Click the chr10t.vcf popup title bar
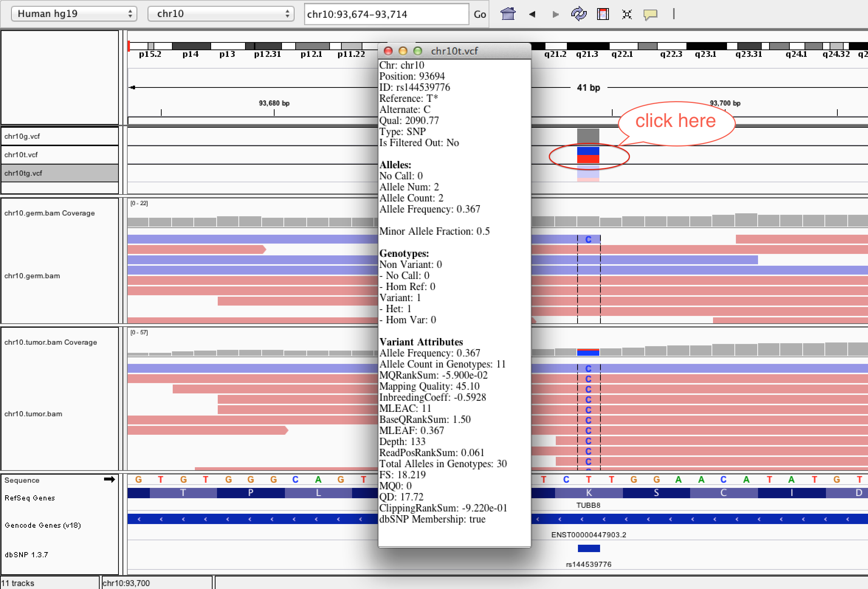Screen dimensions: 868x589 point(455,51)
